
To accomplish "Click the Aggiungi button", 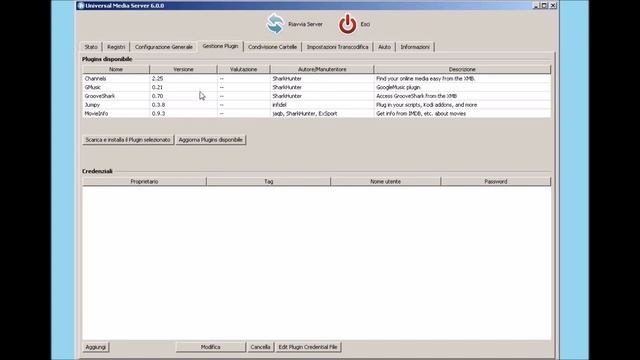I will [96, 347].
